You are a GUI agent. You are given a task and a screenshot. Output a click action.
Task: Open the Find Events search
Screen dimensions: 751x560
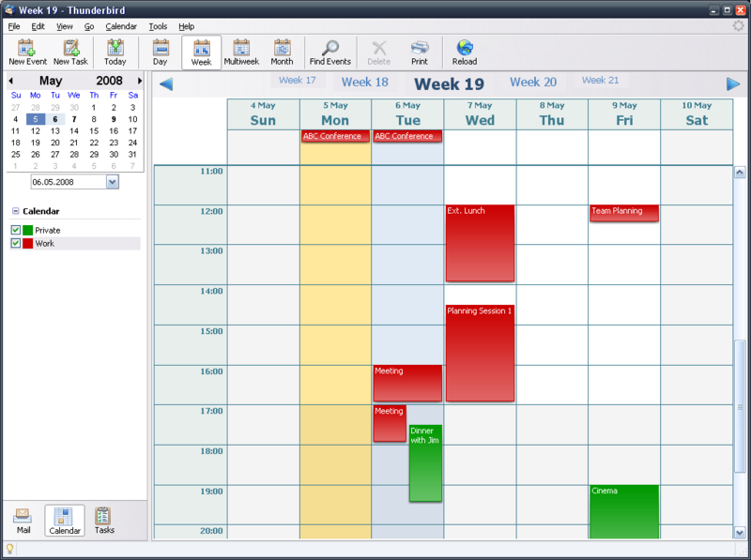tap(330, 53)
